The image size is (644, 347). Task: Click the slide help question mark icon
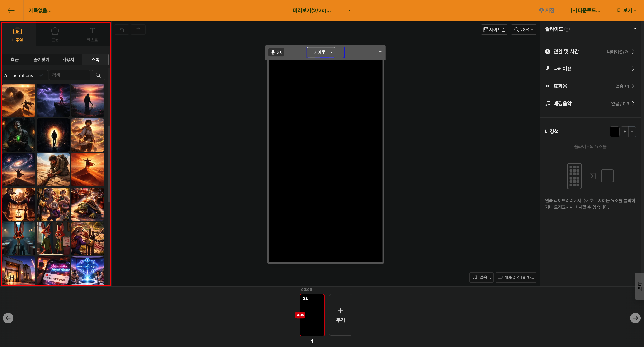tap(567, 29)
